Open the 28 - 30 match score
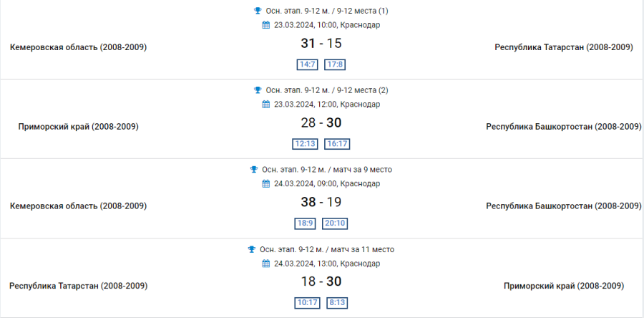The height and width of the screenshot is (318, 644). (321, 123)
